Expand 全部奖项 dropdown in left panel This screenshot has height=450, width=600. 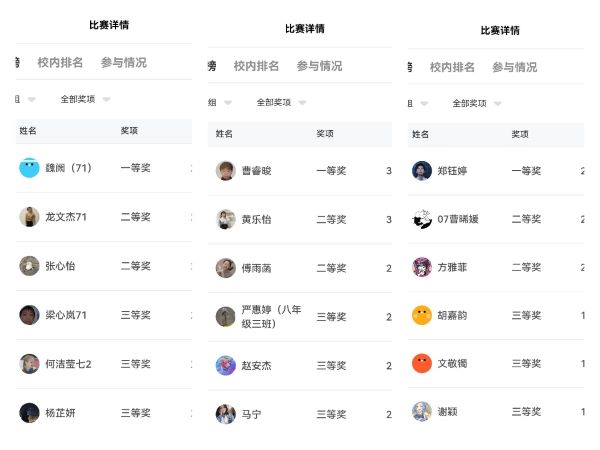click(84, 99)
